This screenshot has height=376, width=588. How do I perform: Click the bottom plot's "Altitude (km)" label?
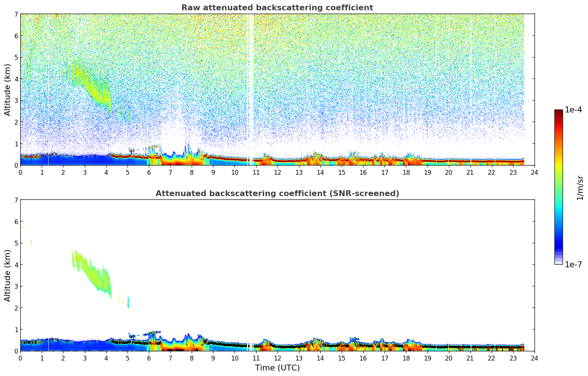coord(8,275)
